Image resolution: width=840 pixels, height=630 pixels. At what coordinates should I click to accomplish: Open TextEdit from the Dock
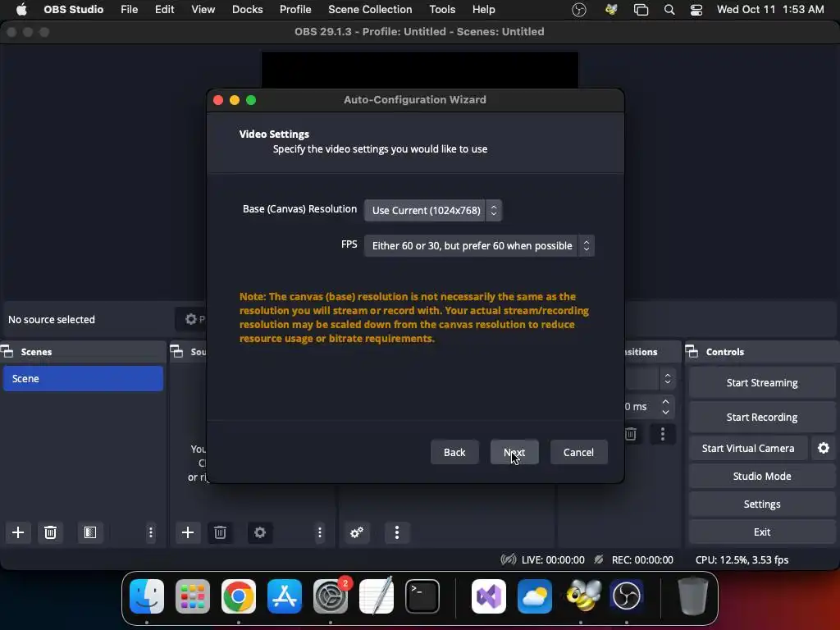tap(376, 596)
